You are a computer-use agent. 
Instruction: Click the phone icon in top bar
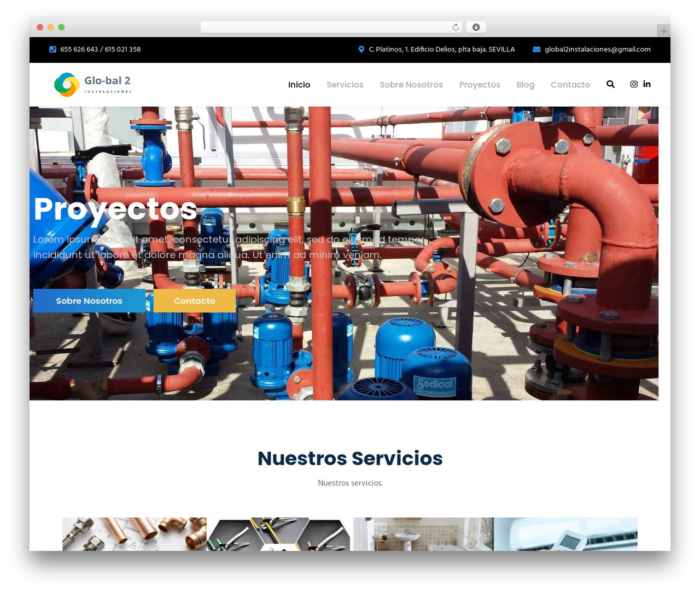point(53,49)
